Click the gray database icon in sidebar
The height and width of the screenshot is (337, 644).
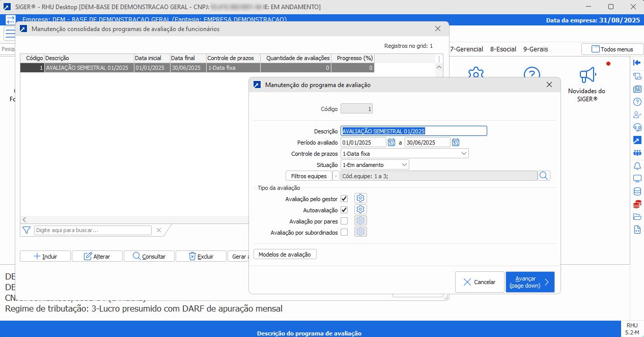pos(637,191)
